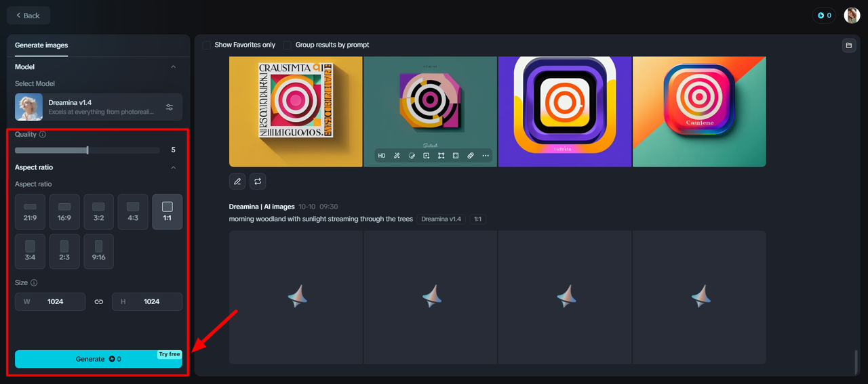Open the folder icon at top right of results
This screenshot has width=868, height=384.
point(848,45)
